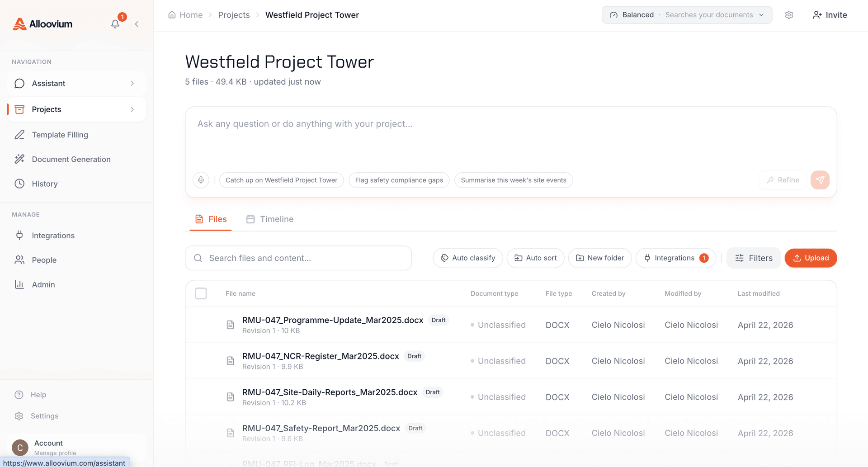
Task: Select Catch up on Westfield Project Tower
Action: pyautogui.click(x=281, y=180)
